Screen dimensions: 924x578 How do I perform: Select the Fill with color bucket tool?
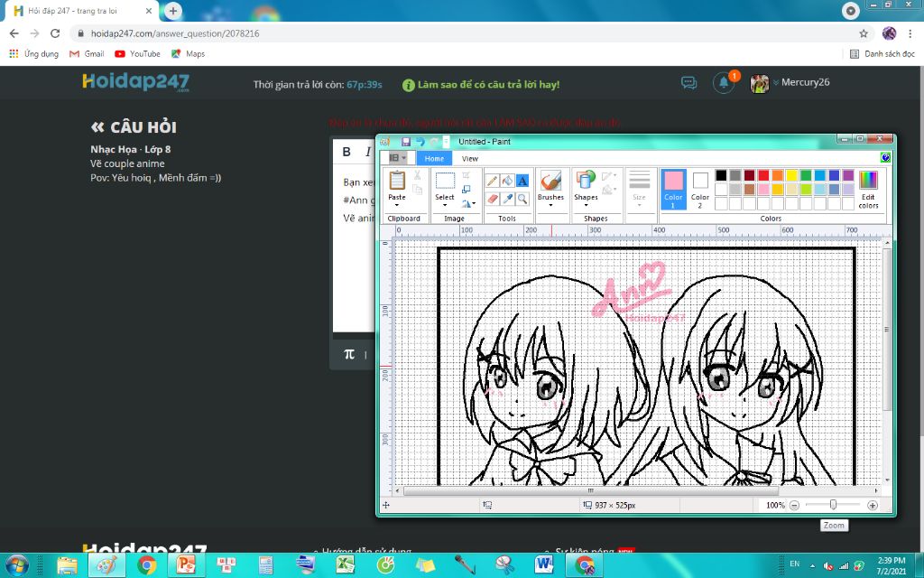[507, 181]
